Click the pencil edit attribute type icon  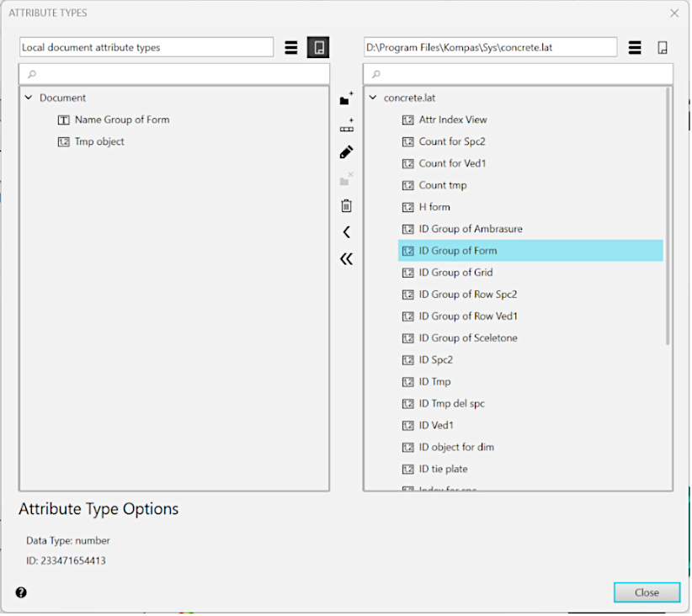tap(346, 152)
